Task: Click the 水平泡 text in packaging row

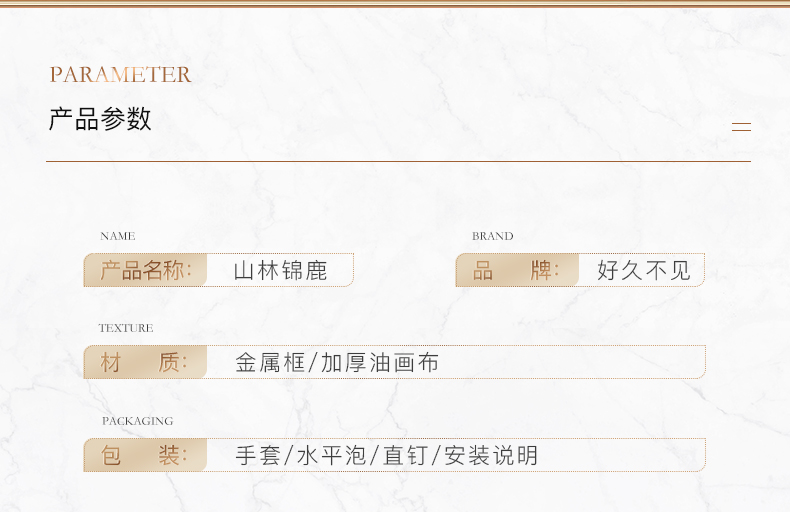Action: (331, 456)
